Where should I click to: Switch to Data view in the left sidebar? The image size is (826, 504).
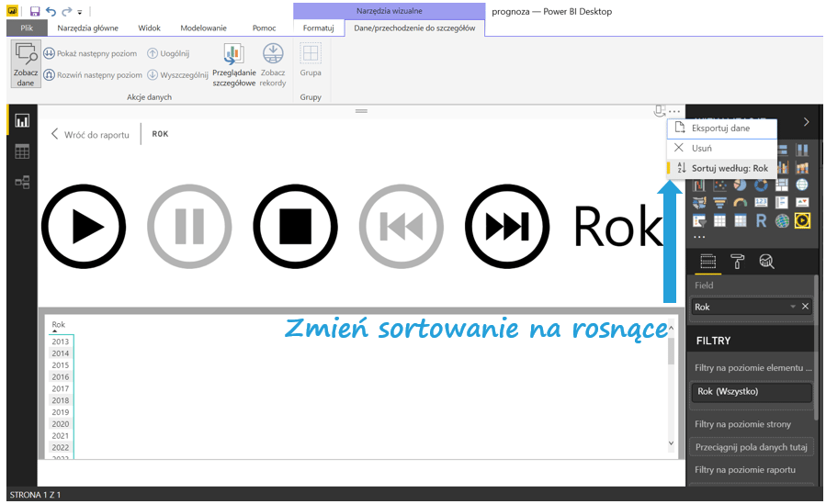22,151
